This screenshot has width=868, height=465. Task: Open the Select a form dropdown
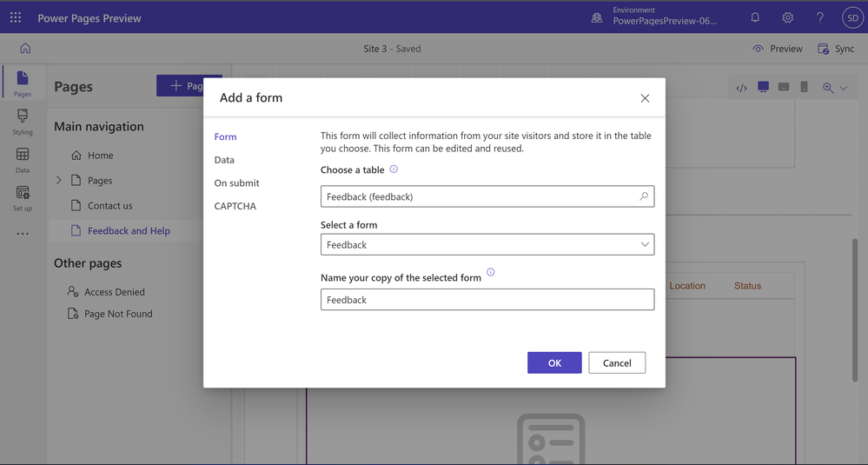[487, 245]
